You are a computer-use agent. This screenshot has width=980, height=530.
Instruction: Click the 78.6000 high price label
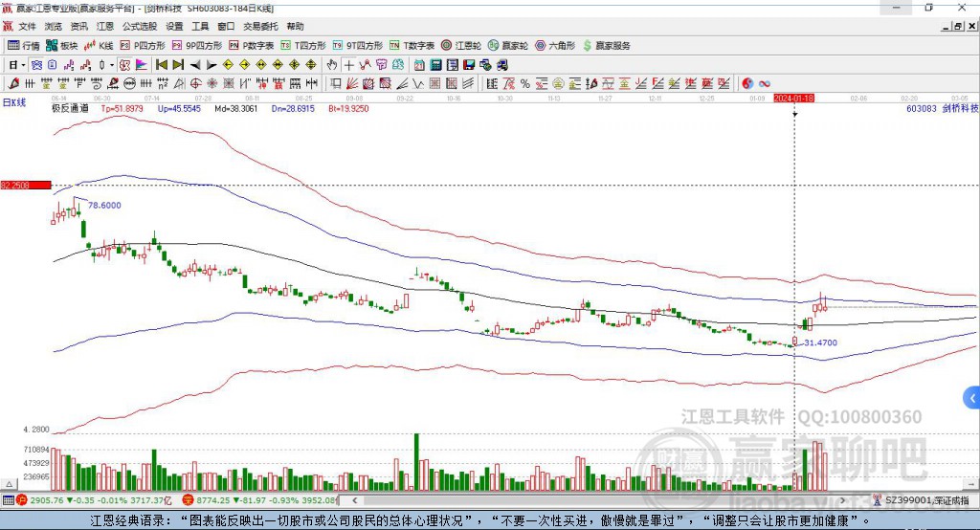coord(104,205)
